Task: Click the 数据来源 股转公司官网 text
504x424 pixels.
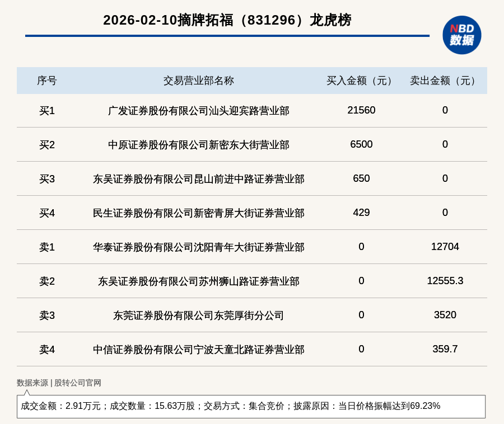Action: tap(59, 383)
